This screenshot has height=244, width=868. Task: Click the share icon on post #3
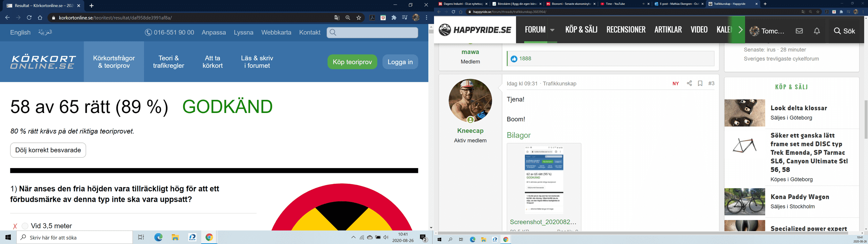(689, 83)
